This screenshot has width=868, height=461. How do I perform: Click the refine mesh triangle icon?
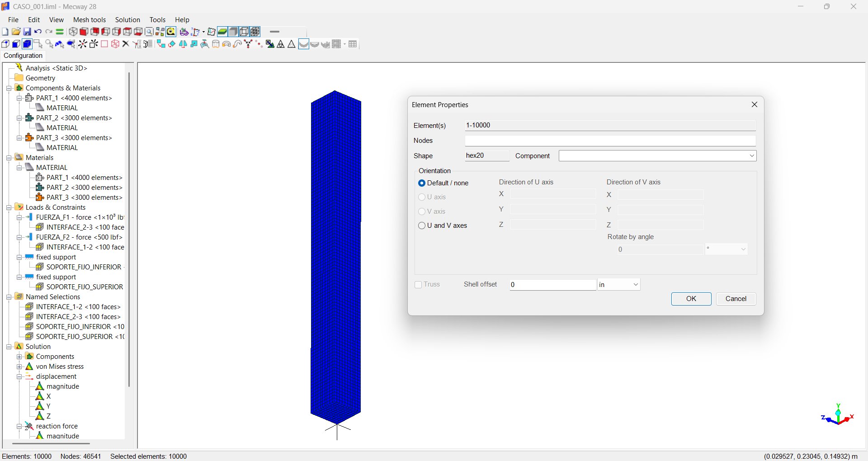pyautogui.click(x=281, y=44)
